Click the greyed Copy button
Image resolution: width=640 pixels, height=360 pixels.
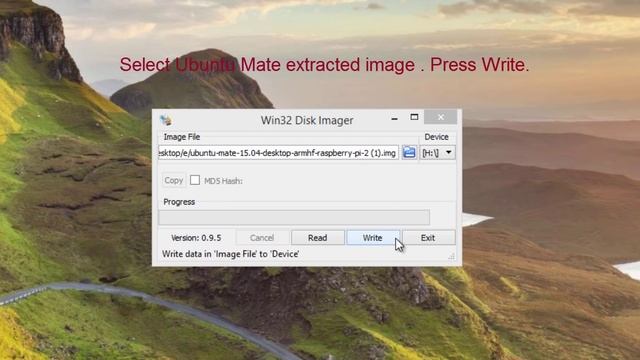173,180
